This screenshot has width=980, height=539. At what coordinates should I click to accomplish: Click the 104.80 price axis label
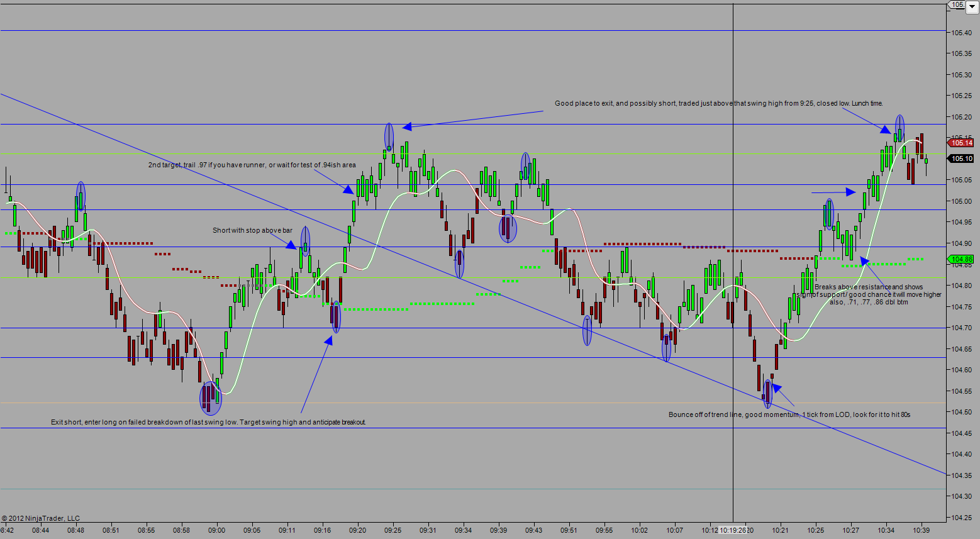click(961, 286)
